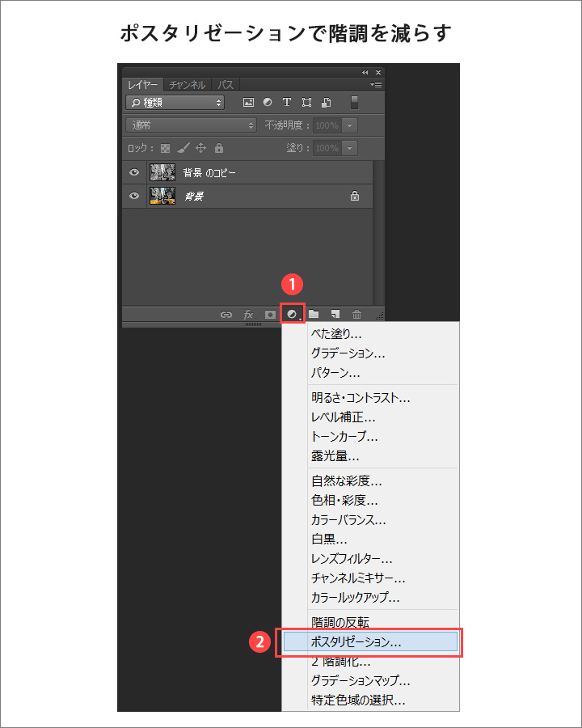582x728 pixels.
Task: Choose パターン... from the menu
Action: click(370, 373)
